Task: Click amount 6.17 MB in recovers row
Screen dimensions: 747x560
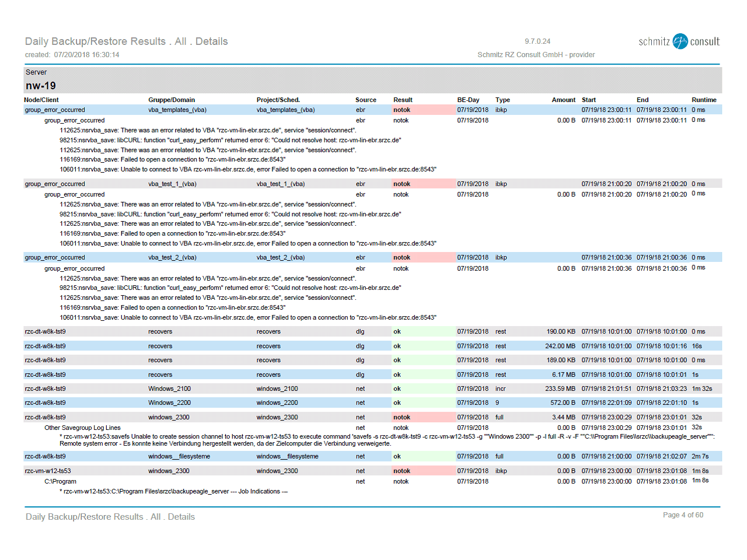Action: click(564, 374)
